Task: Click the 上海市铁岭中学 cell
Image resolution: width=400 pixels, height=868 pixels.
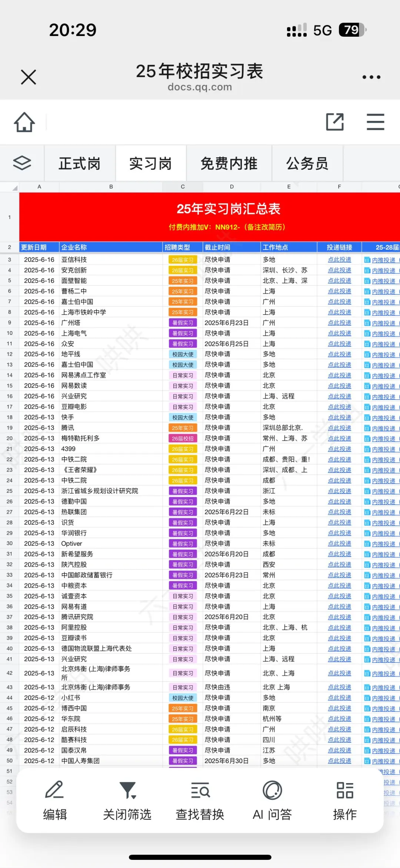Action: click(111, 312)
